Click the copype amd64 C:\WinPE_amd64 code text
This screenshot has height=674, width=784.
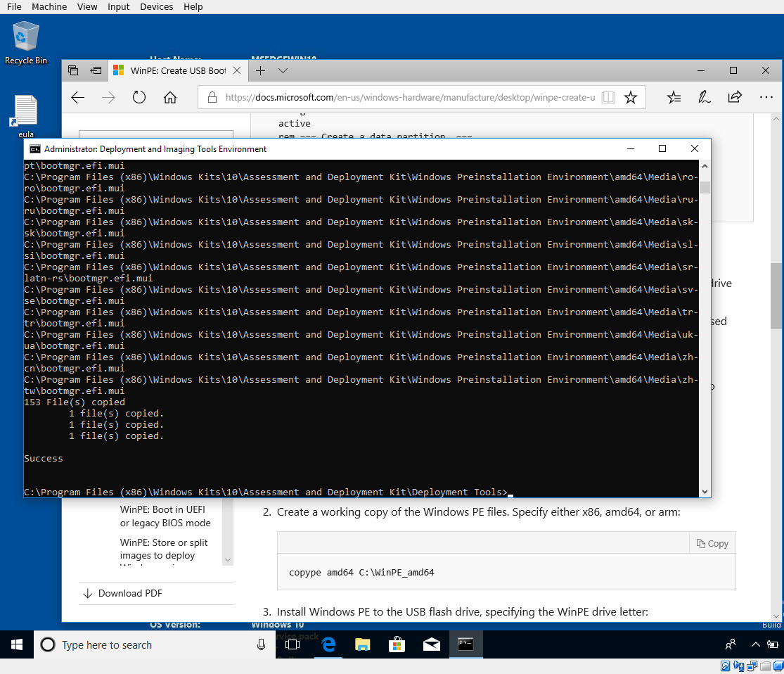point(361,572)
